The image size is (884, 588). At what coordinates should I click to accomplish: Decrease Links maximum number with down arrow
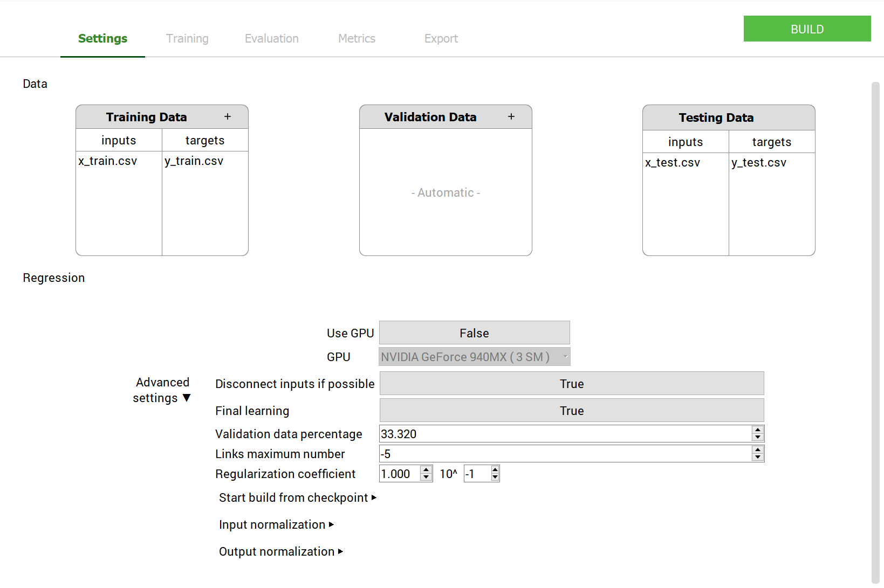758,458
